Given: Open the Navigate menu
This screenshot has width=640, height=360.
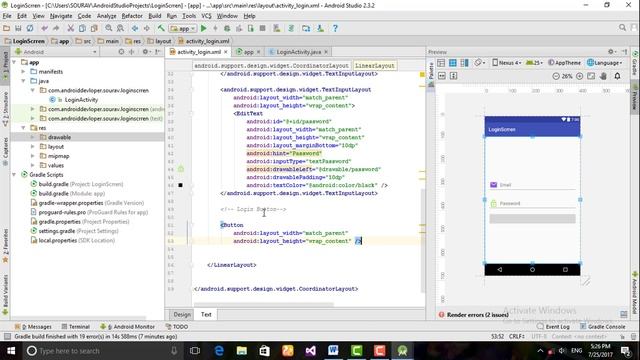Looking at the screenshot, I should pyautogui.click(x=61, y=16).
